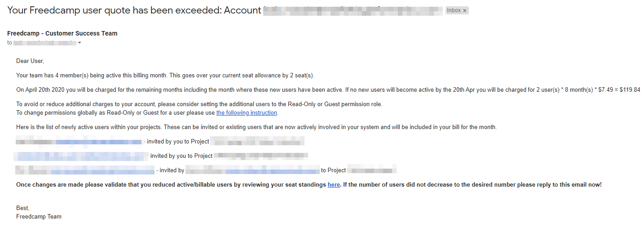Click sender name Freedcamp - Customer Success Team
This screenshot has width=644, height=228.
point(62,33)
